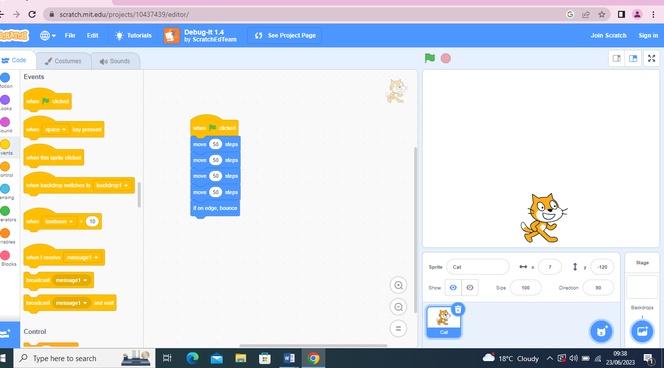Viewport: 664px width, 368px height.
Task: Click the green flag to run project
Action: [x=430, y=58]
